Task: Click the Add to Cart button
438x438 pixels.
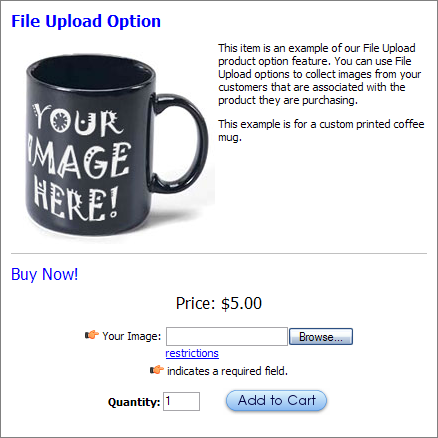Action: click(x=276, y=400)
